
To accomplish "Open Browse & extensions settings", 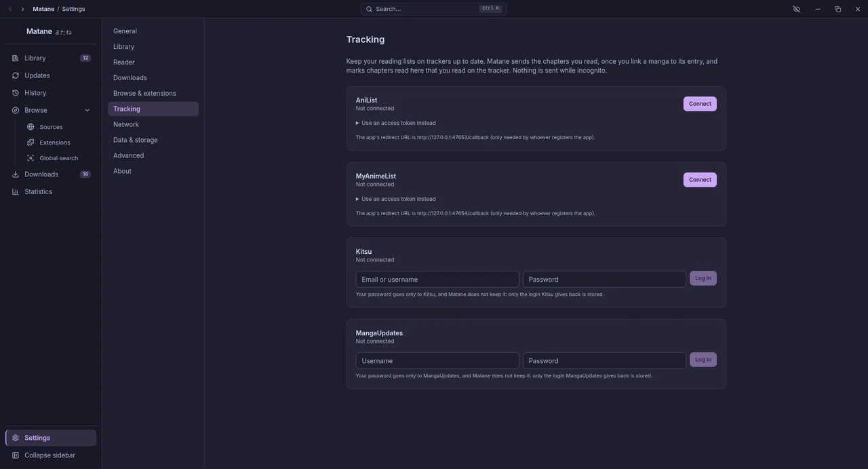I will coord(153,94).
